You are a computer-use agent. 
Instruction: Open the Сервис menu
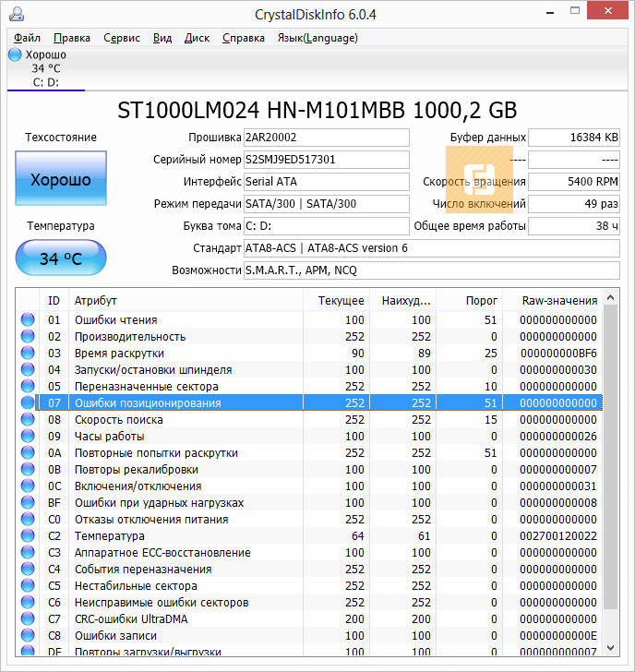tap(122, 38)
